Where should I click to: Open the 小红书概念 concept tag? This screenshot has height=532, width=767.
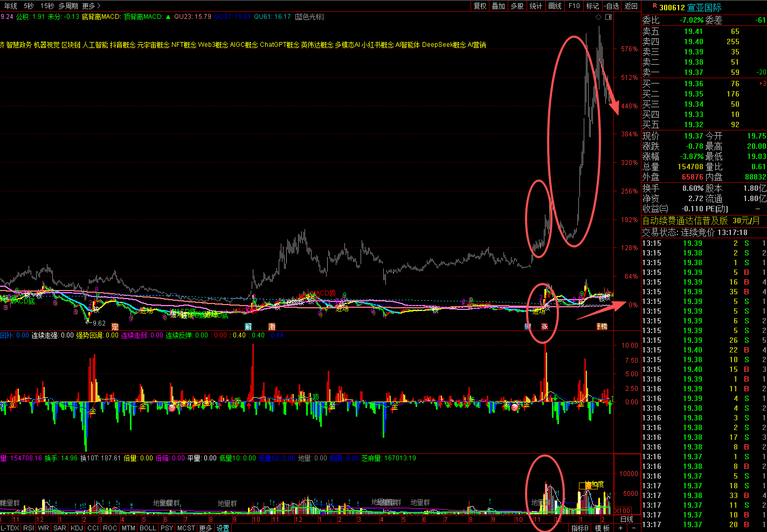[x=378, y=45]
